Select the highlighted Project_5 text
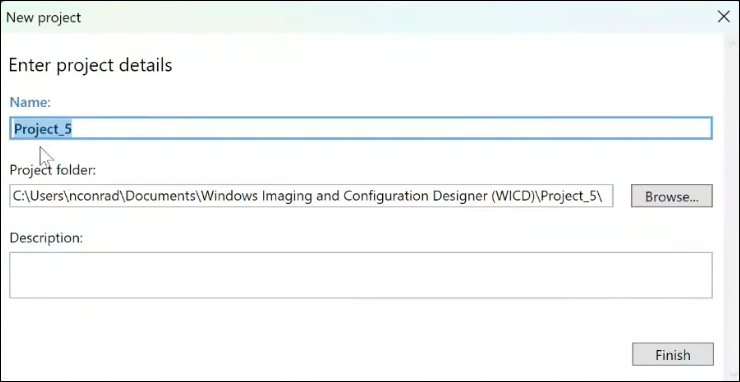The height and width of the screenshot is (382, 740). (x=42, y=129)
